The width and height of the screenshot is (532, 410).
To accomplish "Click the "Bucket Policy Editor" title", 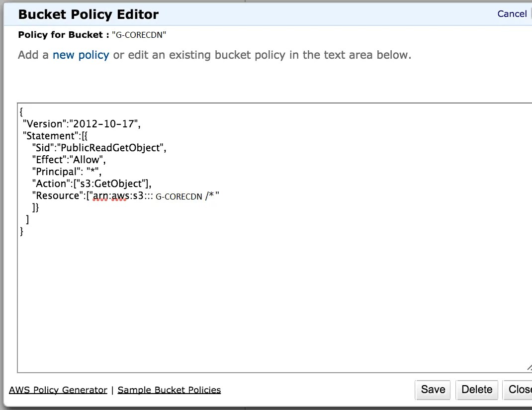I will tap(88, 14).
